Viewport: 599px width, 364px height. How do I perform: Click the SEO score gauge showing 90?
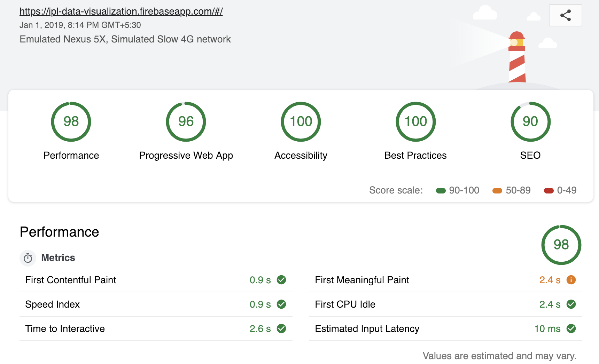pyautogui.click(x=530, y=121)
